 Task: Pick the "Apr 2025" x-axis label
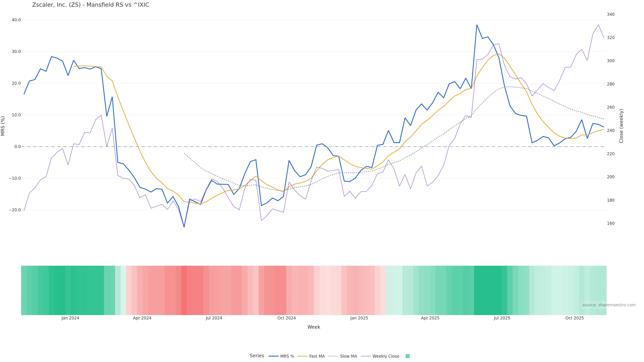coord(430,318)
